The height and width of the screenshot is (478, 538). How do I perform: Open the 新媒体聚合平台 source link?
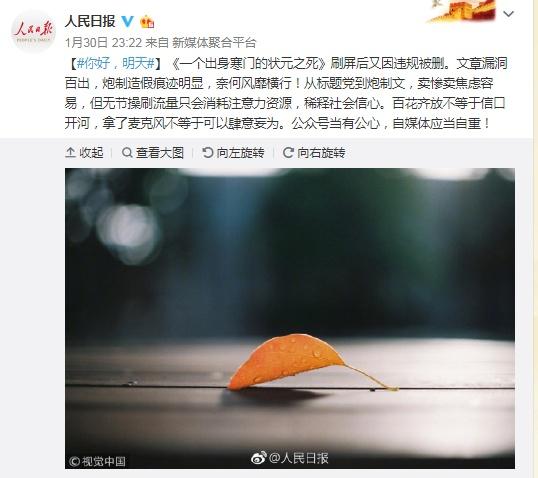pyautogui.click(x=214, y=43)
